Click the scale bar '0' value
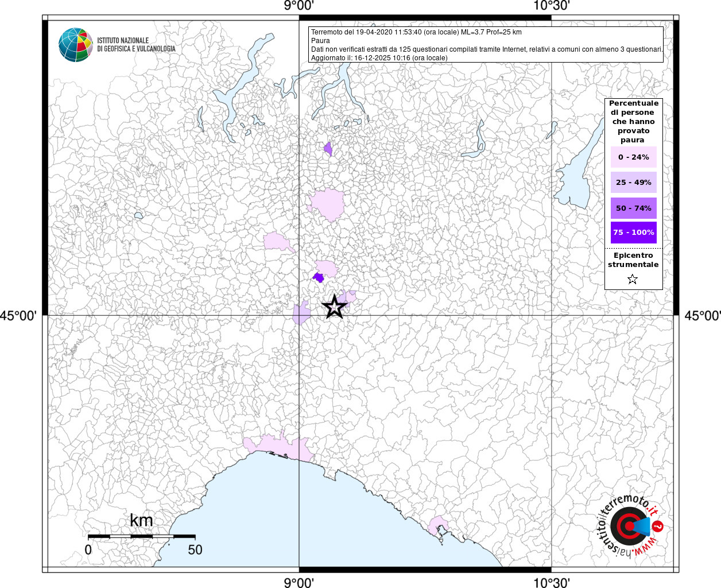The image size is (721, 588). coord(88,550)
